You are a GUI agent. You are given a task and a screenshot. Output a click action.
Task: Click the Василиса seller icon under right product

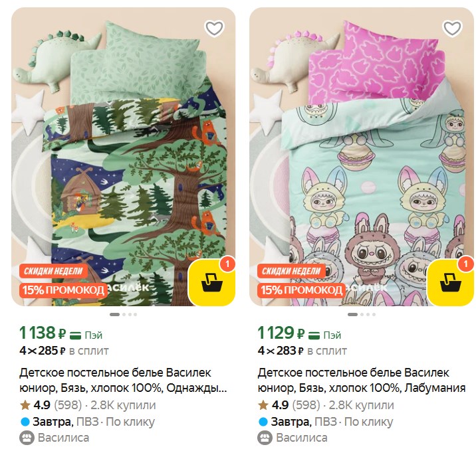(x=265, y=438)
